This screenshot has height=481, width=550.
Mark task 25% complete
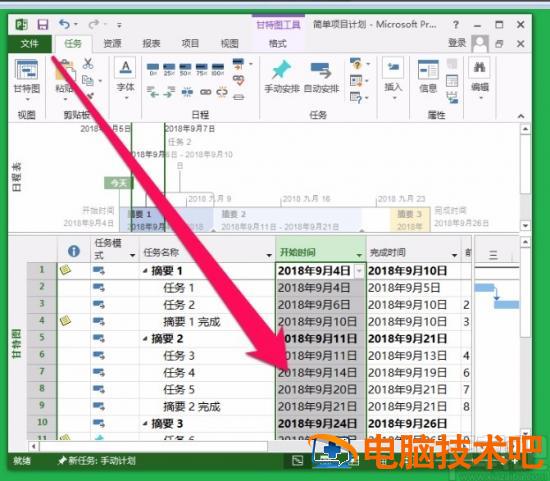tap(169, 69)
